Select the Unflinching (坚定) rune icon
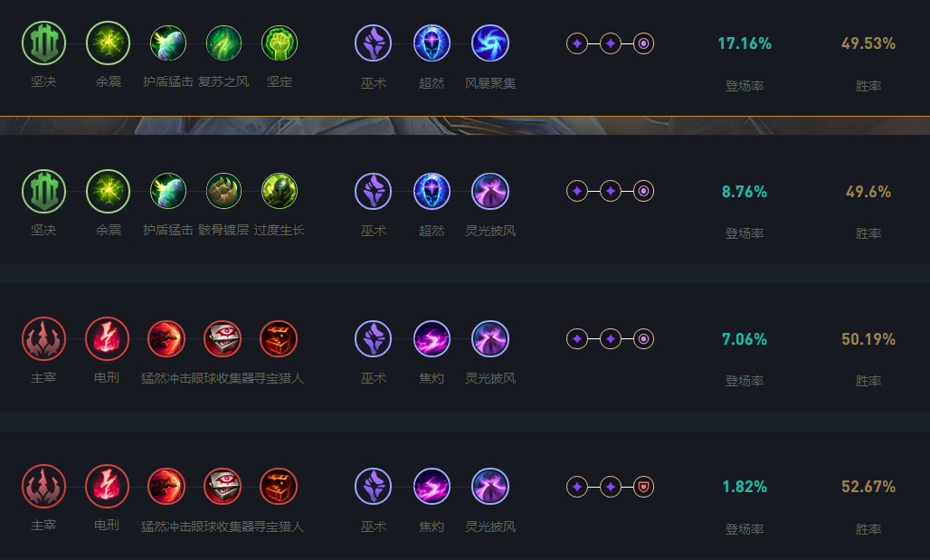This screenshot has height=560, width=930. coord(280,43)
